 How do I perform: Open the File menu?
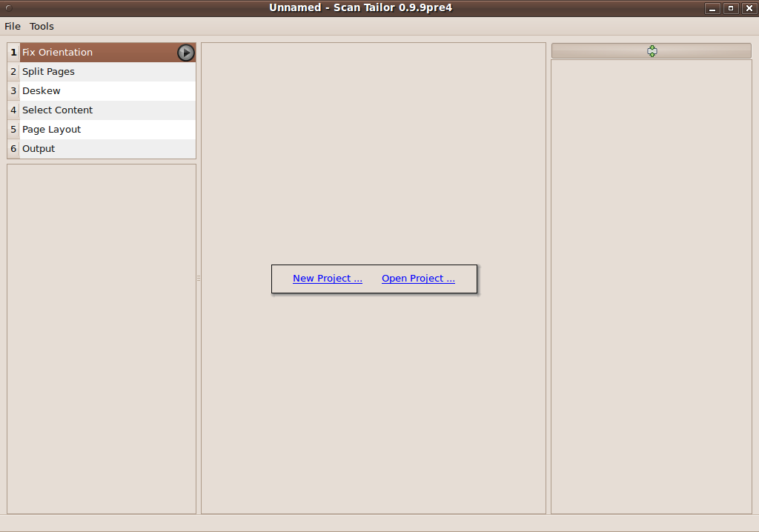[x=13, y=26]
